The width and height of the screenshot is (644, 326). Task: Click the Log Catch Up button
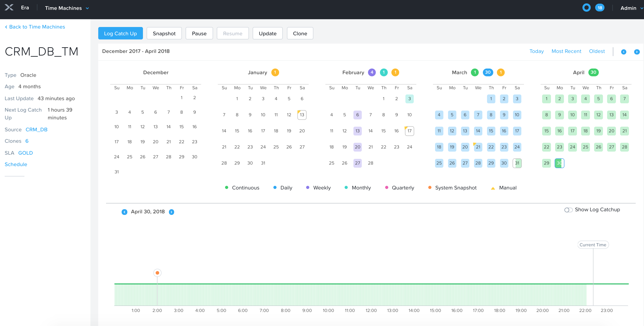pyautogui.click(x=120, y=33)
